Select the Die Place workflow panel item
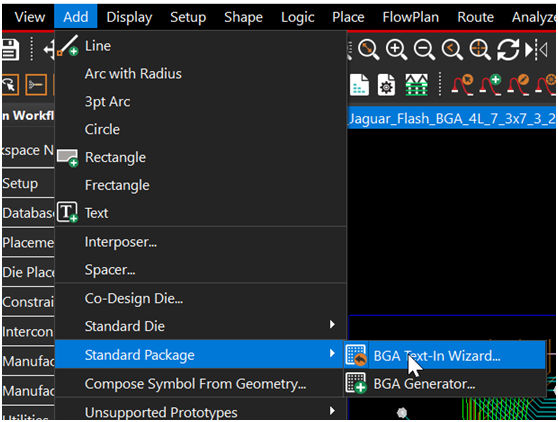This screenshot has height=422, width=558. pos(28,272)
